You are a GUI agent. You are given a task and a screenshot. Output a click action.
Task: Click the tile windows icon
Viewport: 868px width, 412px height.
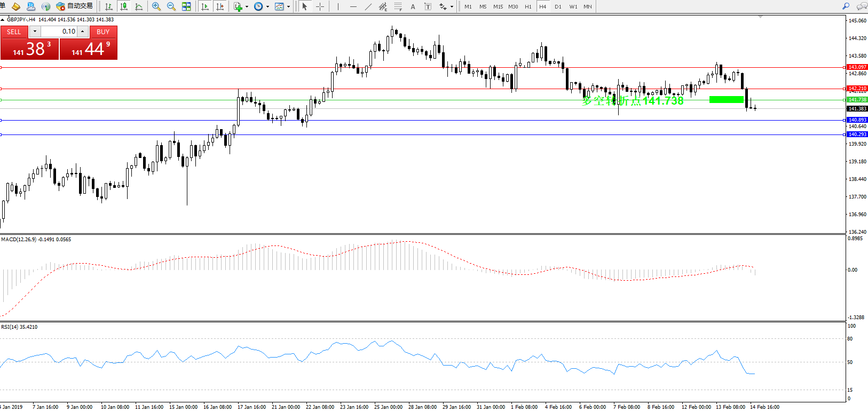tap(186, 6)
